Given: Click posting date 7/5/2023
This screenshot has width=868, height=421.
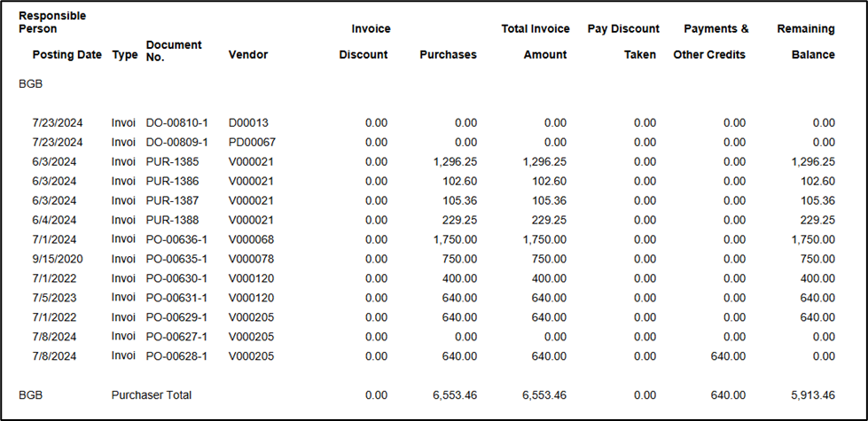Looking at the screenshot, I should [x=54, y=298].
